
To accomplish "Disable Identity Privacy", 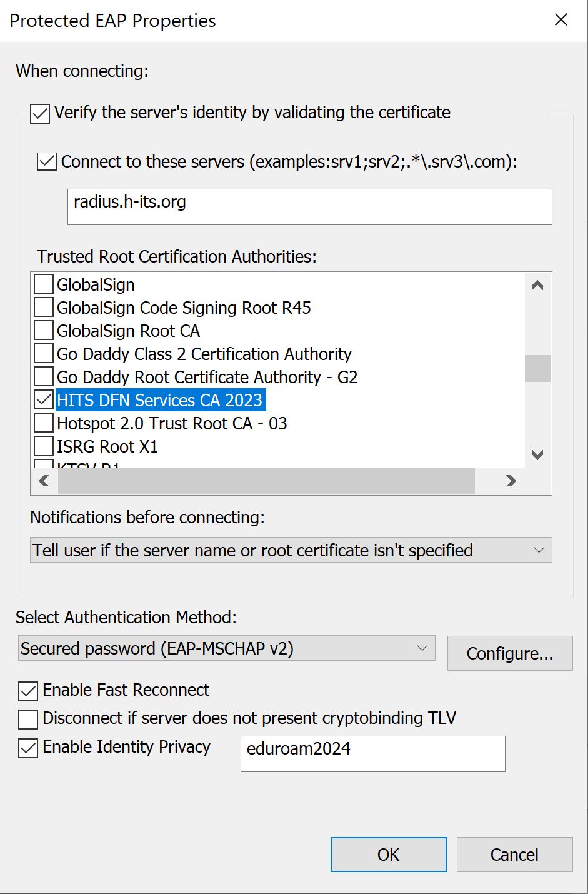I will click(27, 748).
